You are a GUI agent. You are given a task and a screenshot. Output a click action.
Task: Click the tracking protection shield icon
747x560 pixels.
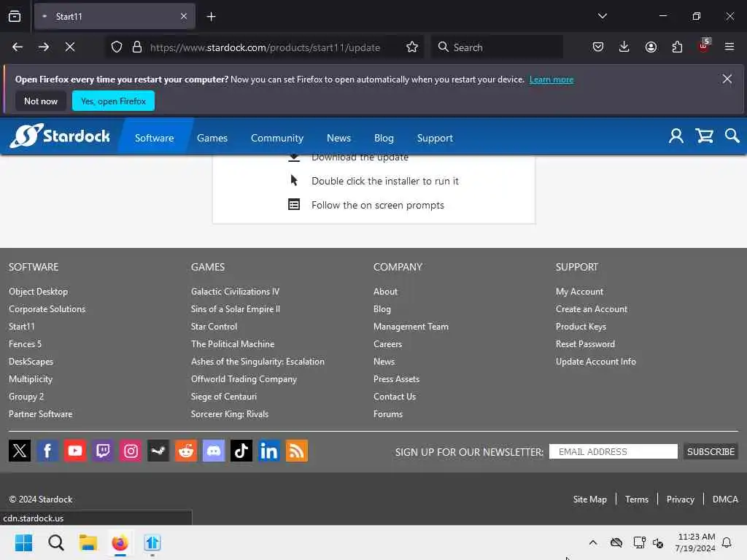point(117,47)
